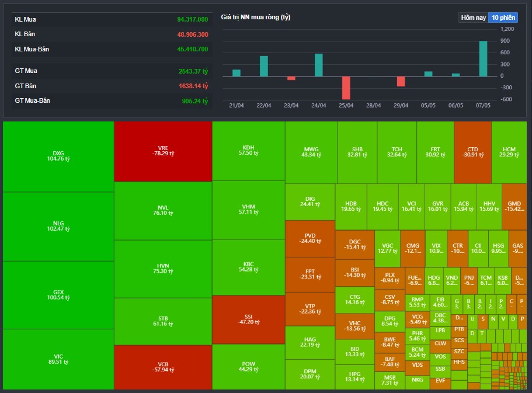Click the VHM 57.11 tỷ tile

(x=249, y=210)
